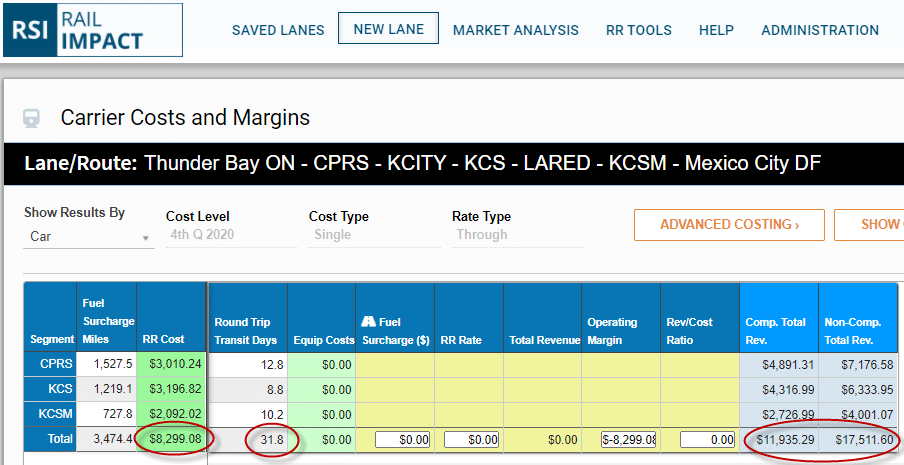Open the Saved Lanes menu
The height and width of the screenshot is (465, 904).
coord(278,30)
